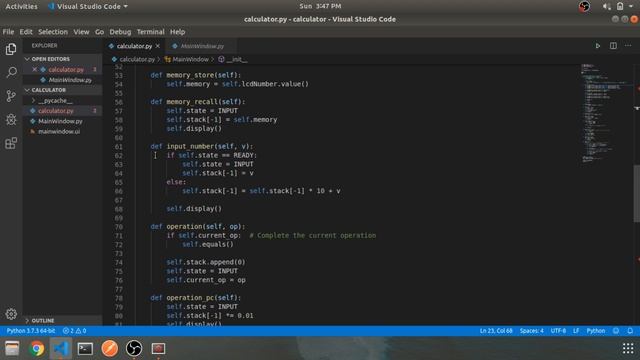Open Visual Studio Code app menu dropdown
Image resolution: width=640 pixels, height=360 pixels.
click(88, 7)
